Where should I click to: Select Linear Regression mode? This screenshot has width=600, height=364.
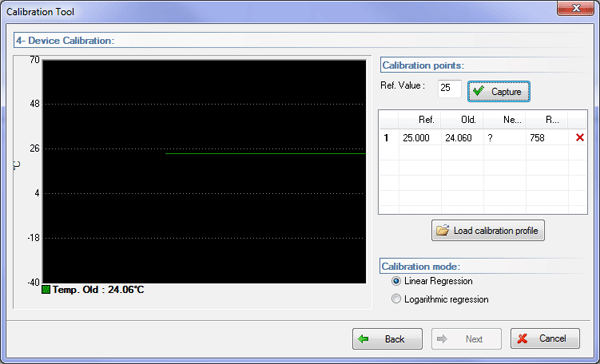point(396,281)
